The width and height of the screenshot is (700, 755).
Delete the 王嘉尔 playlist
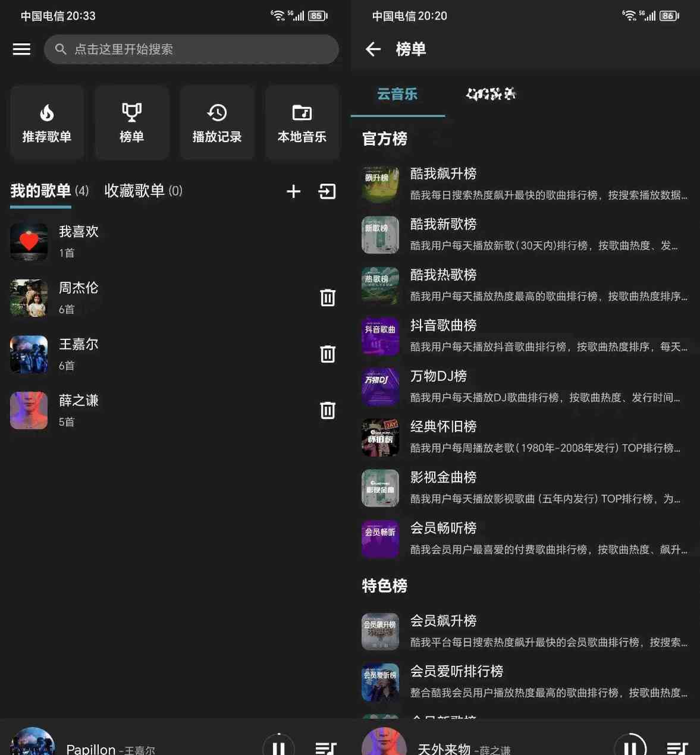point(328,354)
